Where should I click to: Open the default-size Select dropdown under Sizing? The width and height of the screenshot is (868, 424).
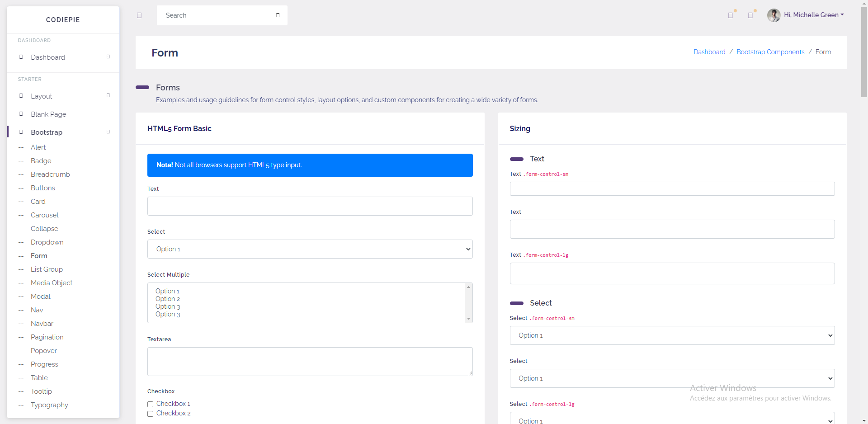[672, 378]
